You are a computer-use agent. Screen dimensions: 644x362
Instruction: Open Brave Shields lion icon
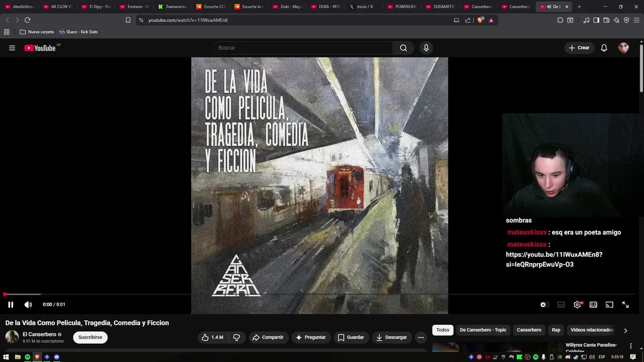[x=480, y=20]
